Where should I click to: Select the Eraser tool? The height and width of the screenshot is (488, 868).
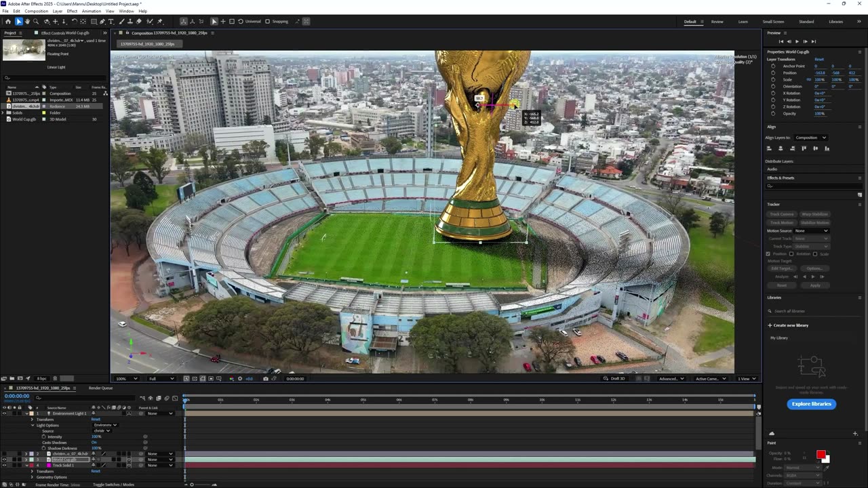138,22
